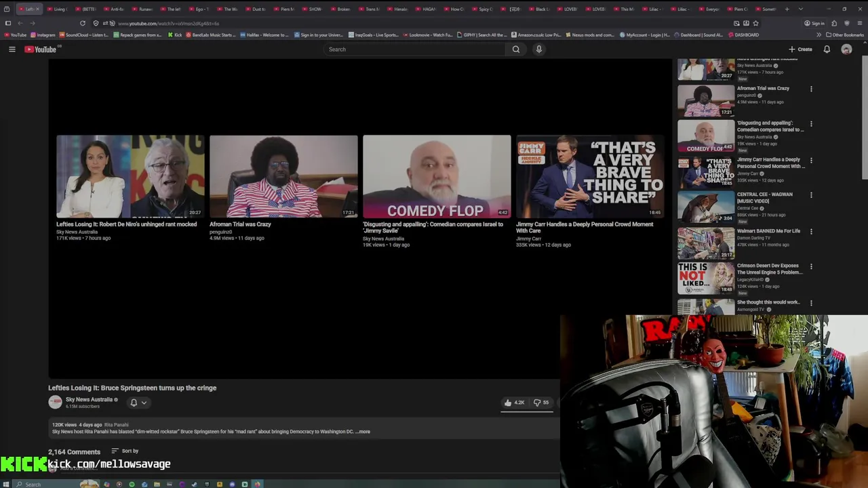The width and height of the screenshot is (868, 488).
Task: Start voice search with the microphone icon
Action: (x=539, y=49)
